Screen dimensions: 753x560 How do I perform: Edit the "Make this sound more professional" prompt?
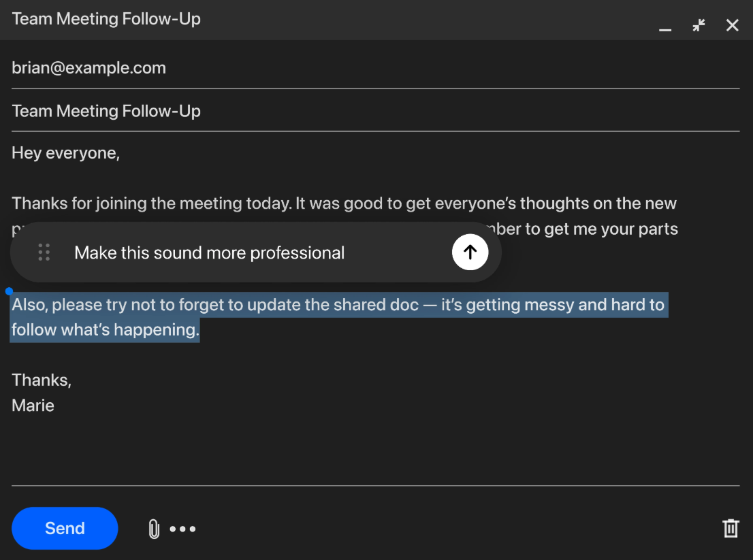pos(209,253)
